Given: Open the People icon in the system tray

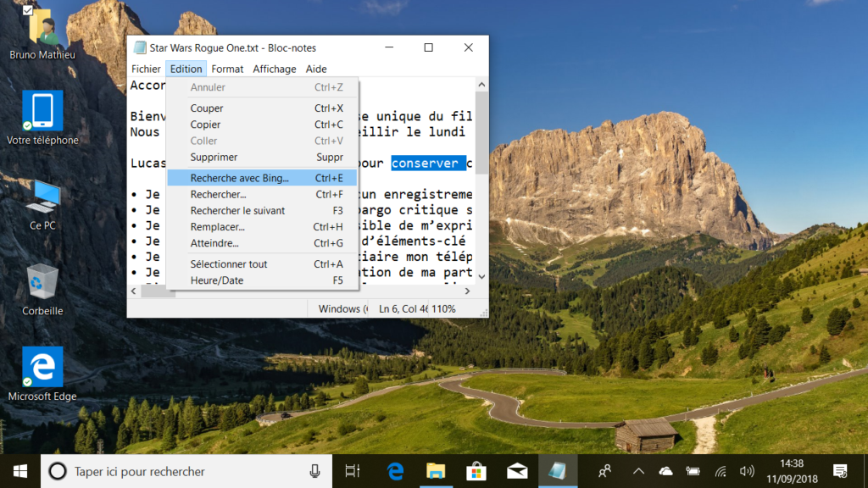Looking at the screenshot, I should click(x=604, y=471).
